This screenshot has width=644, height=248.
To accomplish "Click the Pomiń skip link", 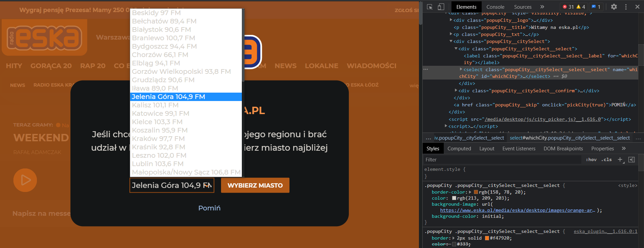I will tap(209, 208).
